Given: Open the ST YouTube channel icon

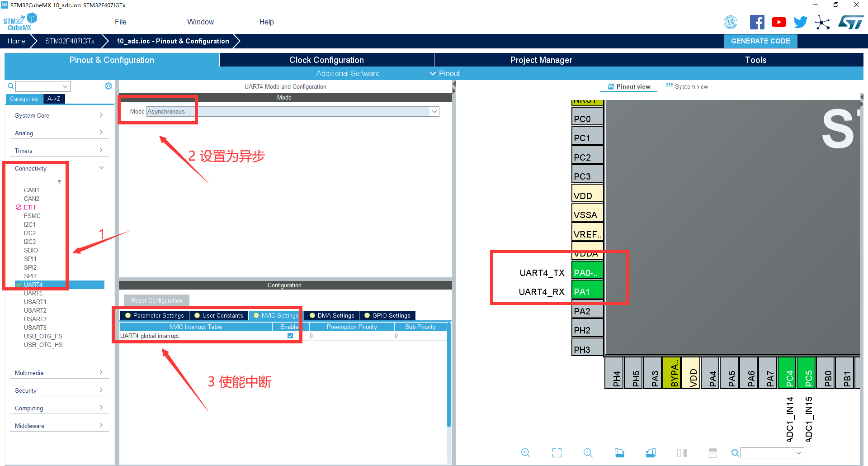Looking at the screenshot, I should coord(778,22).
